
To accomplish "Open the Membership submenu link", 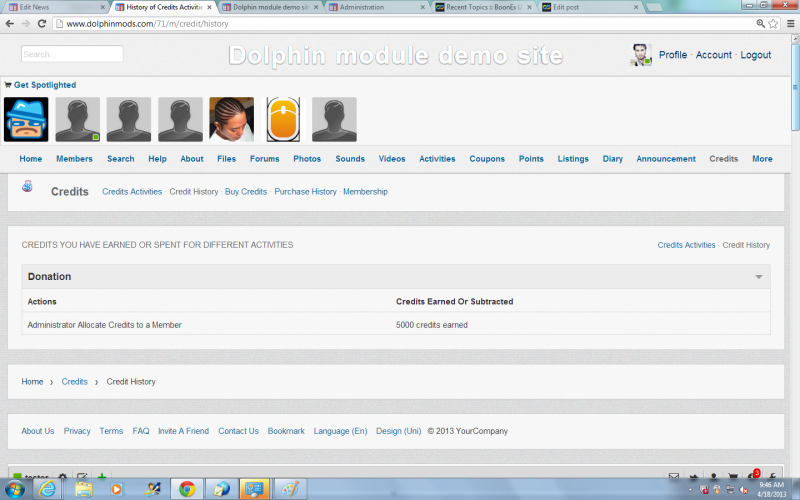I will tap(365, 191).
